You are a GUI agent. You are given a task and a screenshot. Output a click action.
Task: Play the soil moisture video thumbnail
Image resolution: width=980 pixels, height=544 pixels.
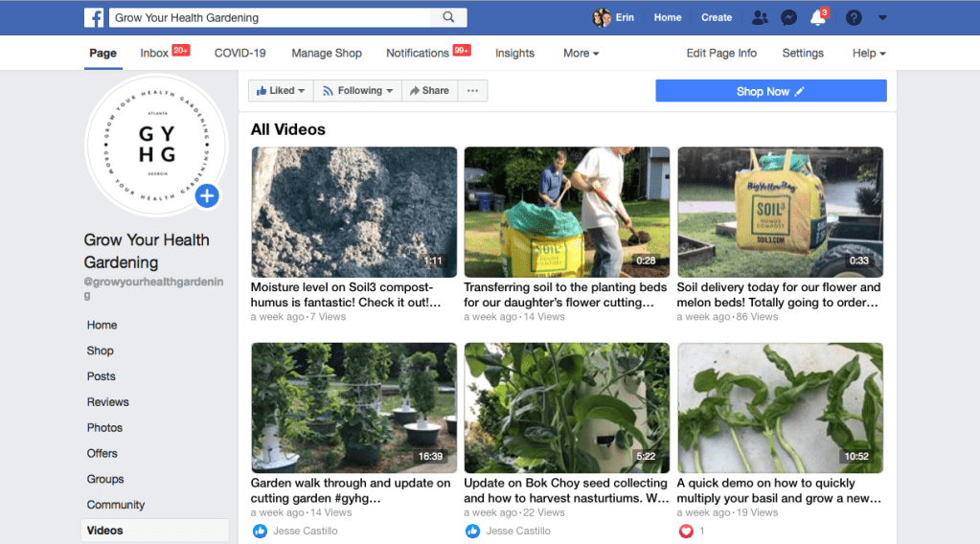coord(353,213)
